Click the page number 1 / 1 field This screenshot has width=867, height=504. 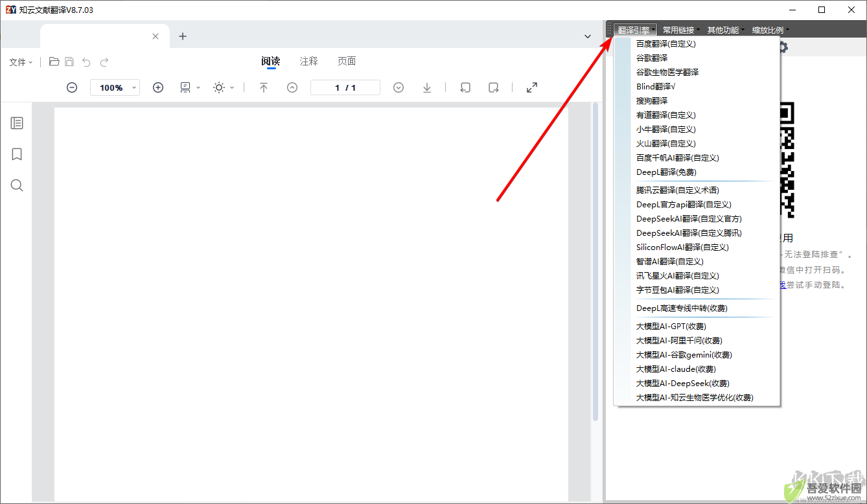tap(345, 87)
